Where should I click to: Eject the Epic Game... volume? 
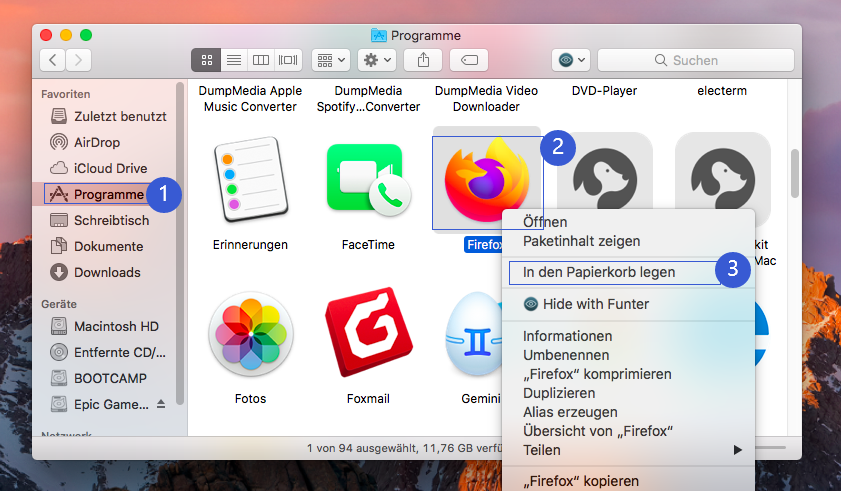[x=161, y=404]
